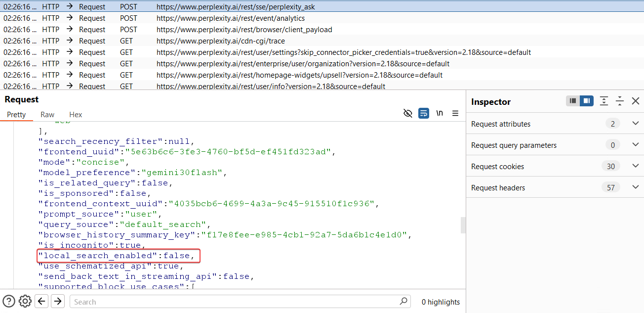Close the Inspector panel with the X
Viewport: 644px width, 313px height.
click(x=636, y=101)
